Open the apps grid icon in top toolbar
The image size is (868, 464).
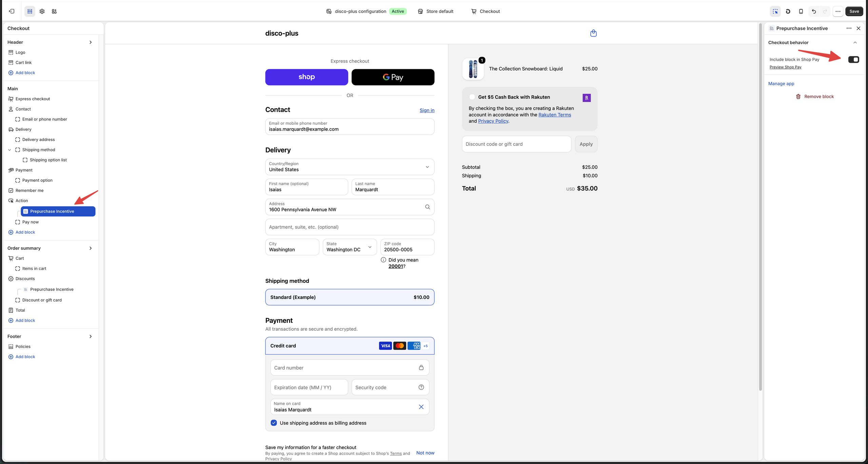pyautogui.click(x=54, y=11)
